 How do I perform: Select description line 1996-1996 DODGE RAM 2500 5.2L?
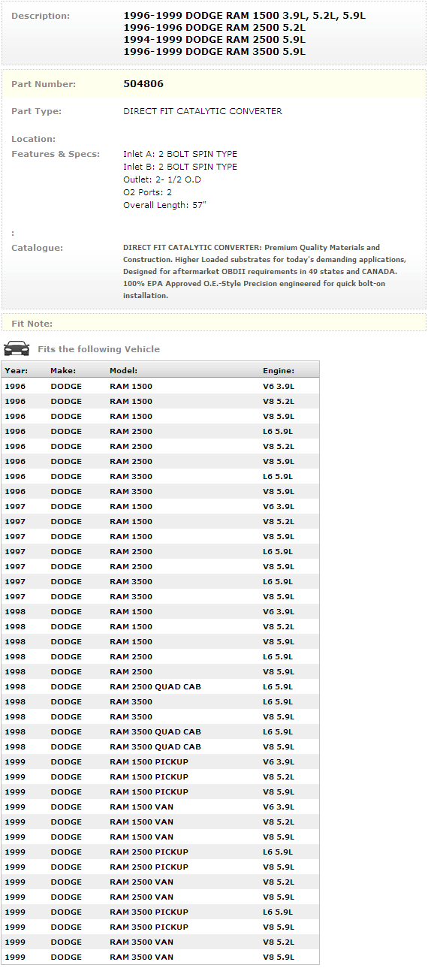coord(214,28)
